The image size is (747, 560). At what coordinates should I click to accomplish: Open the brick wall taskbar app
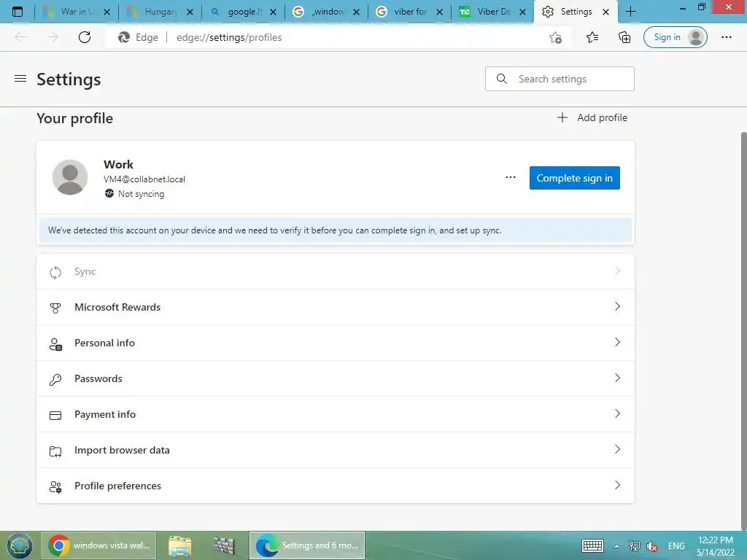coord(225,545)
